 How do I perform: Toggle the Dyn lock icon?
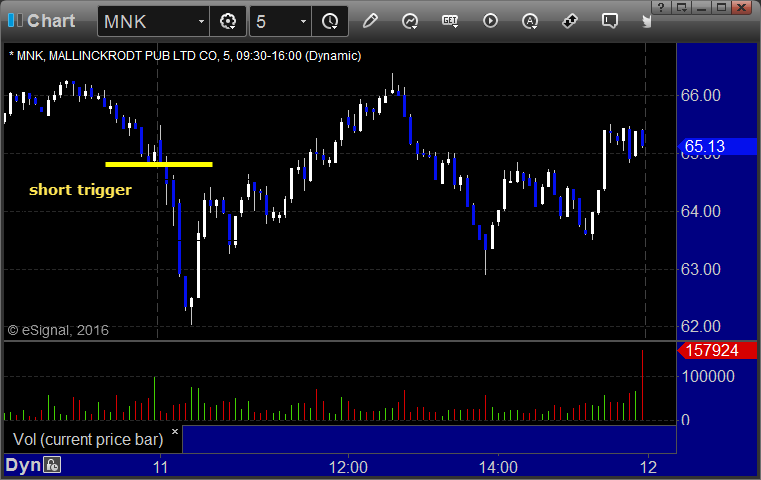52,465
